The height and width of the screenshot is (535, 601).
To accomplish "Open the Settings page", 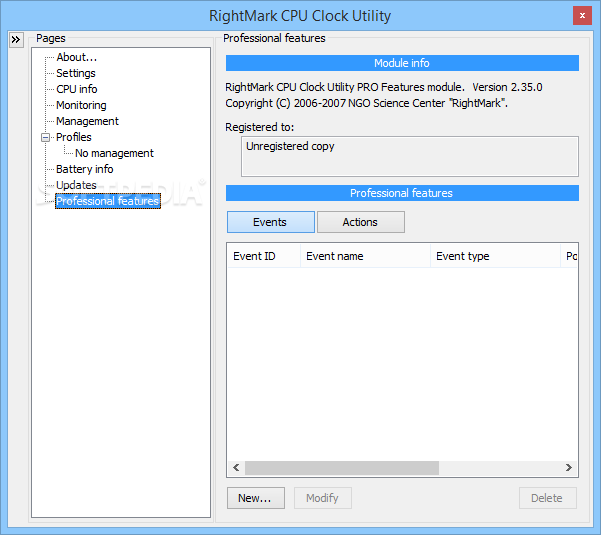I will (x=76, y=73).
